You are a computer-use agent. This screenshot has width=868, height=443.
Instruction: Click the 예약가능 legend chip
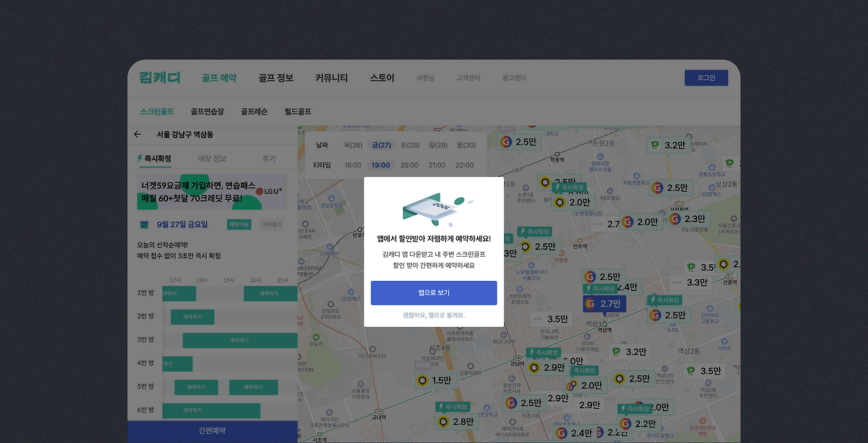[239, 224]
